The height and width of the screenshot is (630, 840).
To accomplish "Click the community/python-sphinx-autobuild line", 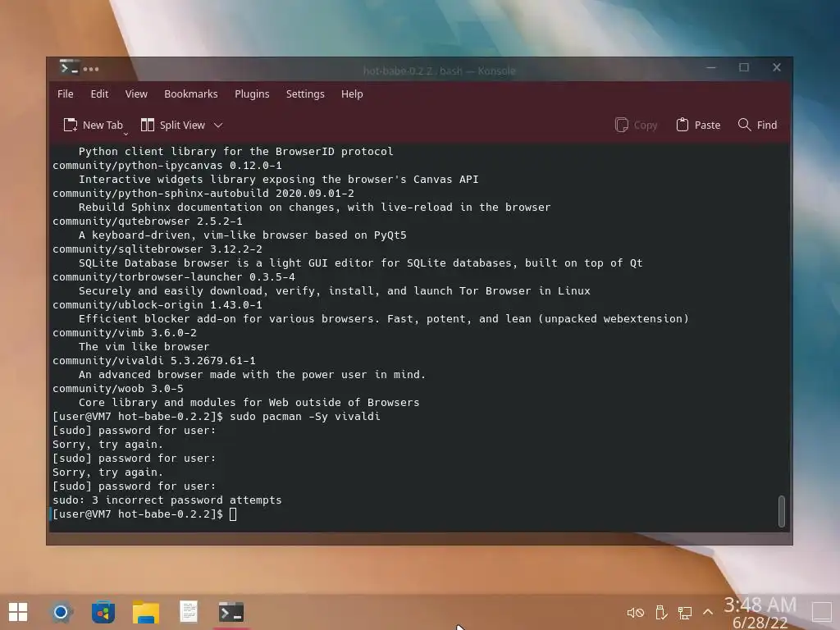I will click(203, 194).
